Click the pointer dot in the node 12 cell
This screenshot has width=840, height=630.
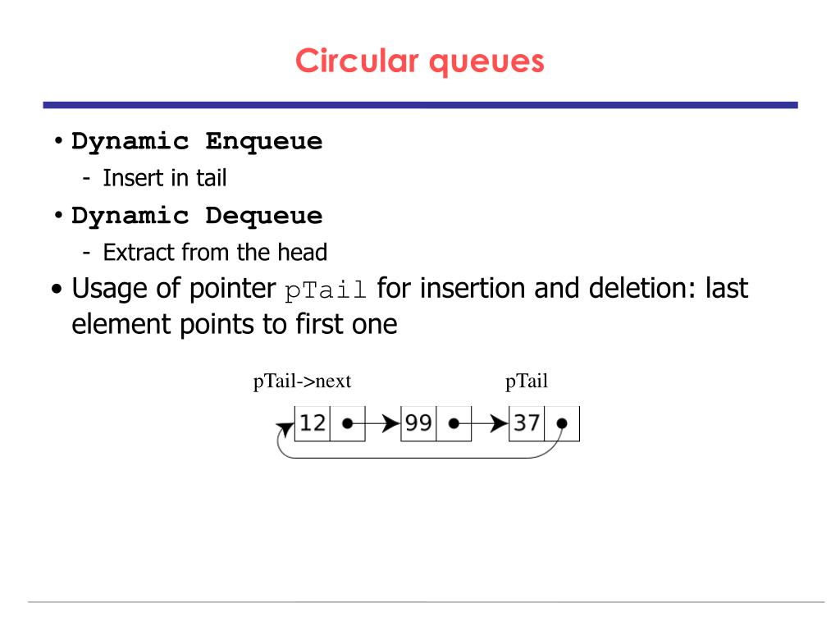(347, 424)
